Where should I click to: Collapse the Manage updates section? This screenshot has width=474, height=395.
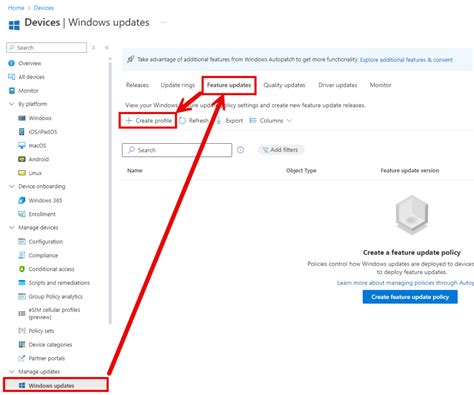(11, 371)
